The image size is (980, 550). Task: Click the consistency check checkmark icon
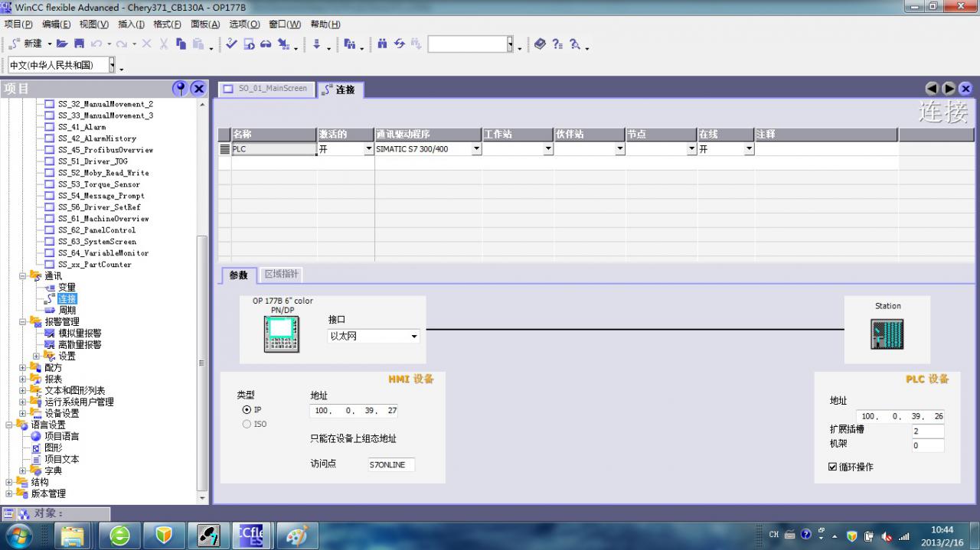231,44
